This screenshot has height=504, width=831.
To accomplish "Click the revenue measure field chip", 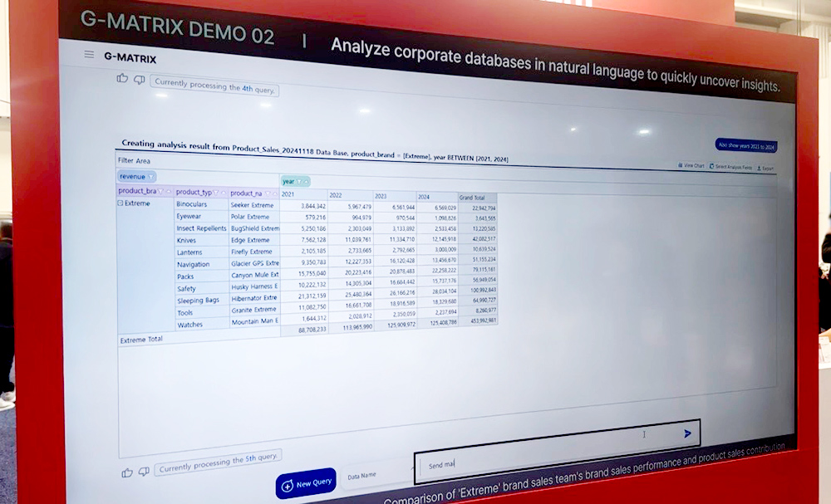I will tap(136, 177).
